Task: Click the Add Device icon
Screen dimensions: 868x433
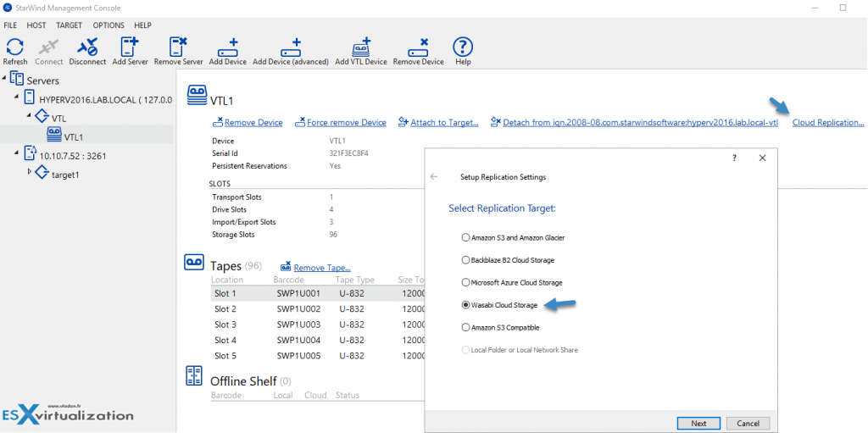Action: 227,47
